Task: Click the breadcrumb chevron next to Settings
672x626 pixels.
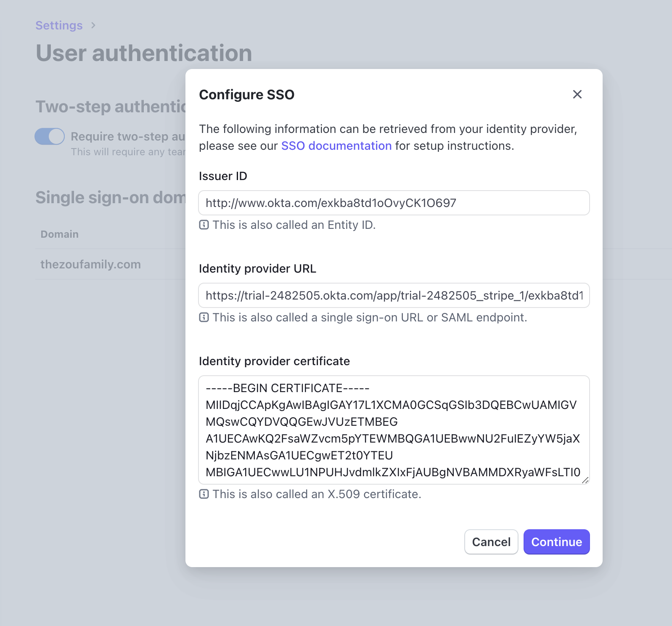Action: coord(93,26)
